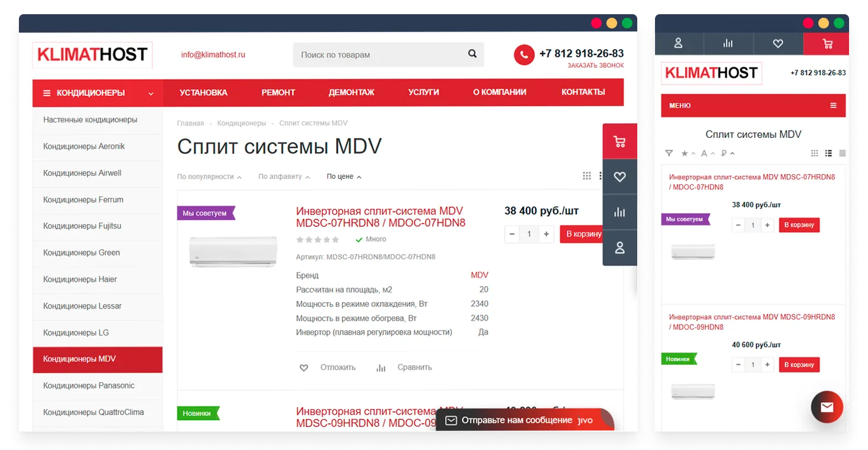This screenshot has height=450, width=868.
Task: Open the Установка menu item
Action: pyautogui.click(x=204, y=92)
